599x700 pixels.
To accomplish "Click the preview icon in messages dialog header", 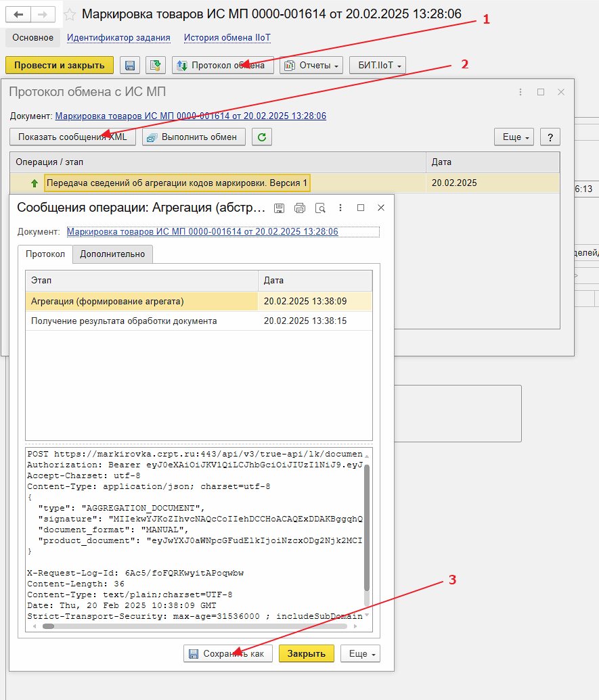I will pos(320,208).
